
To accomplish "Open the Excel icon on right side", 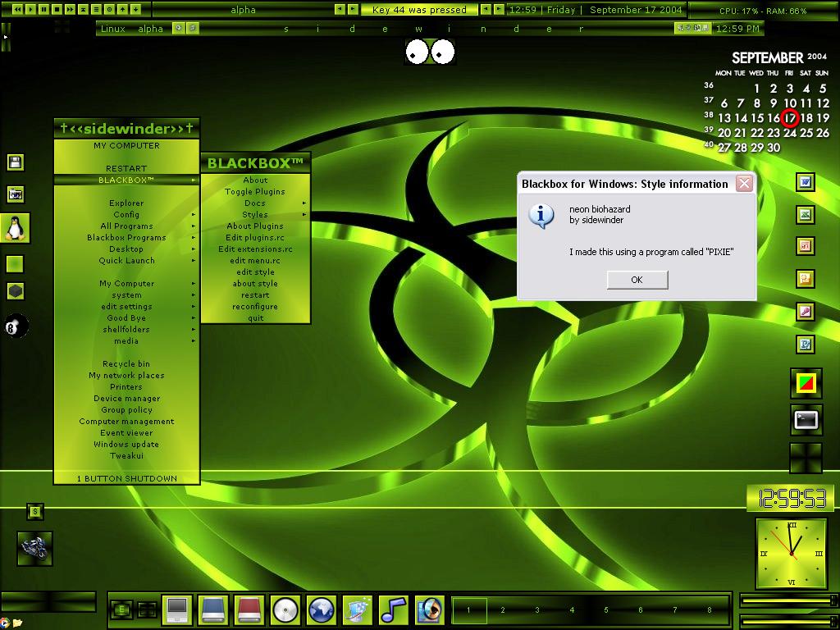I will click(x=806, y=215).
